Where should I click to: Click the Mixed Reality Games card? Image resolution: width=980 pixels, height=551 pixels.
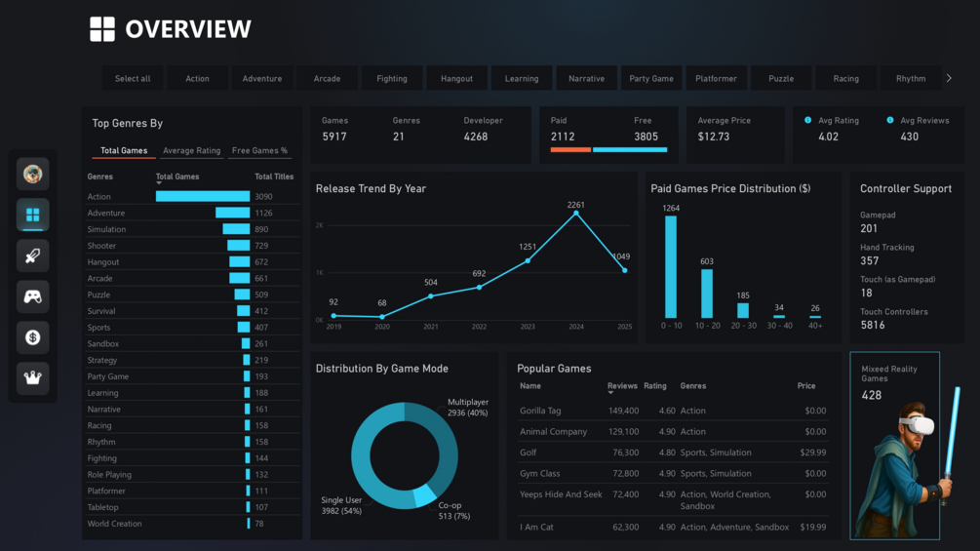[x=895, y=446]
